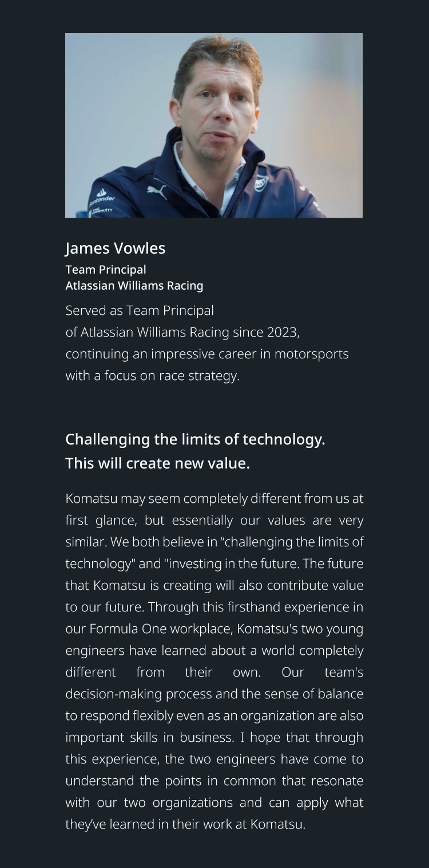Viewport: 429px width, 868px height.
Task: Select the James Vowles name heading
Action: (x=116, y=248)
